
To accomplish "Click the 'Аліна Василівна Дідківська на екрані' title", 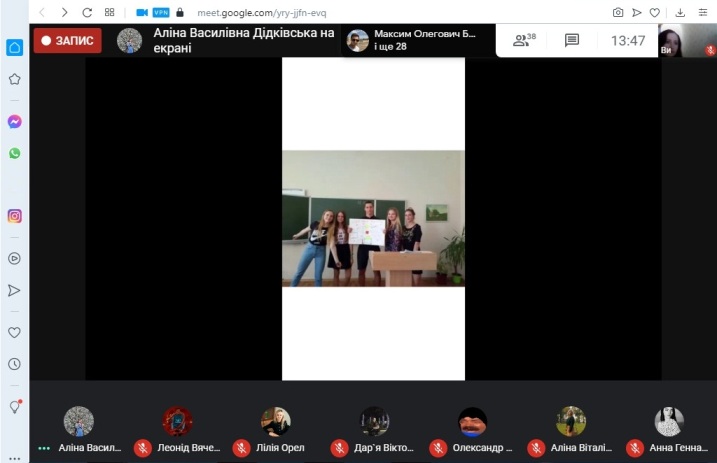I will [x=244, y=40].
